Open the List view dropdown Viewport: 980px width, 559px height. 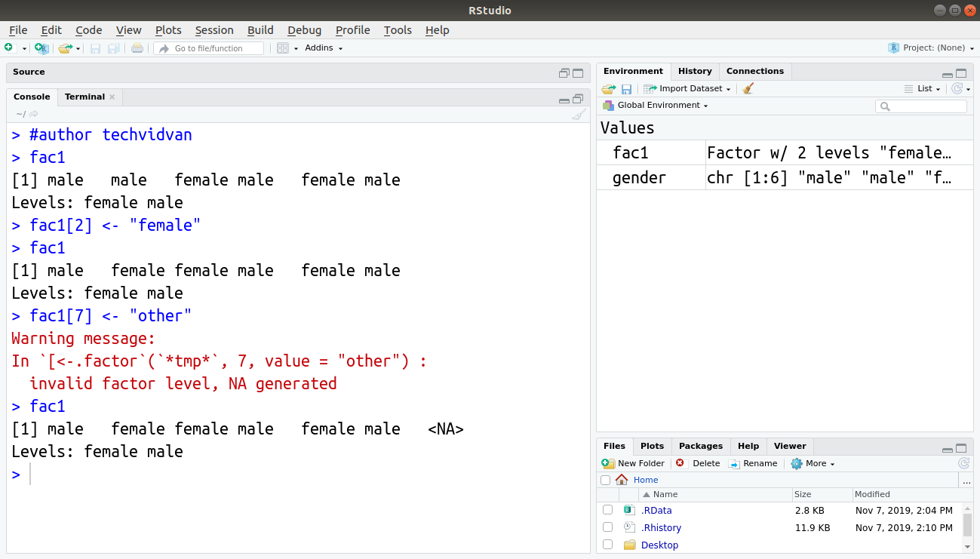click(x=922, y=88)
